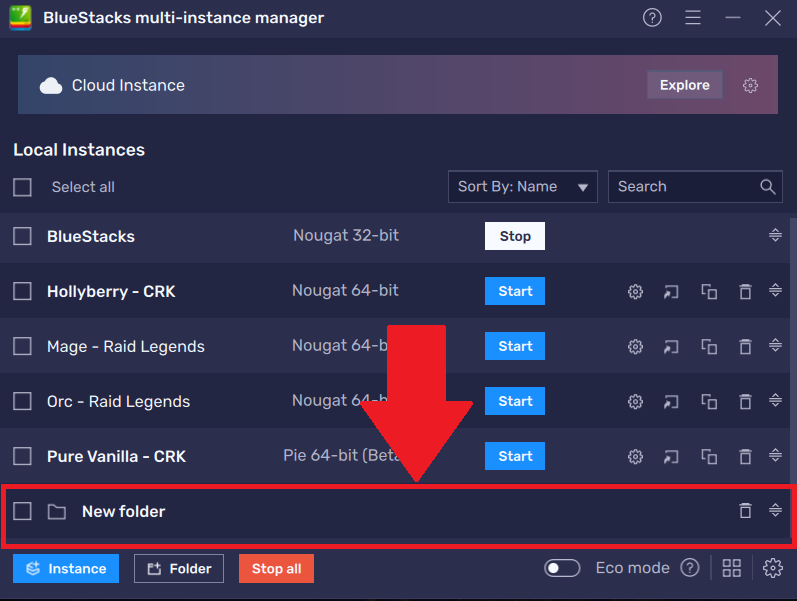Clone the Pure Vanilla - CRK instance
Screen dimensions: 797x601
click(709, 456)
